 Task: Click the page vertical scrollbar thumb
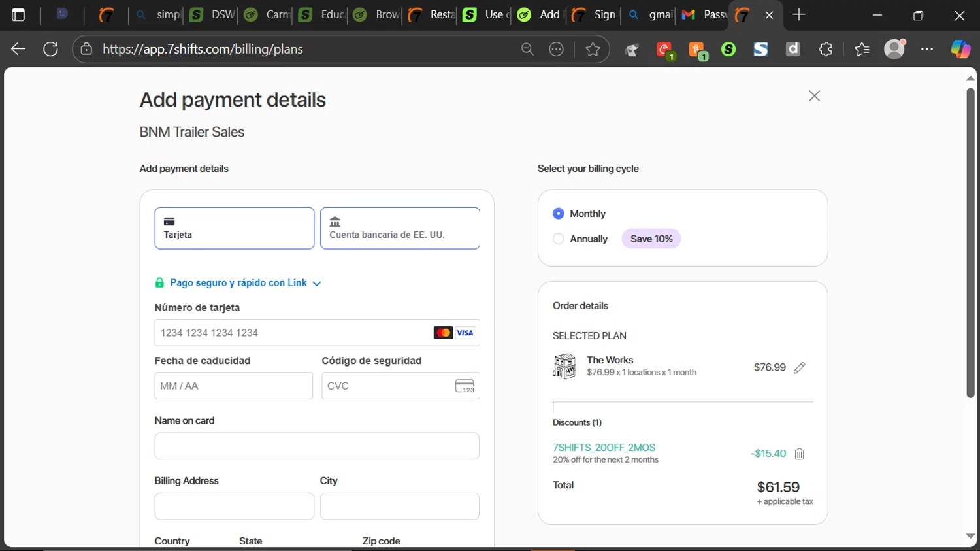970,242
